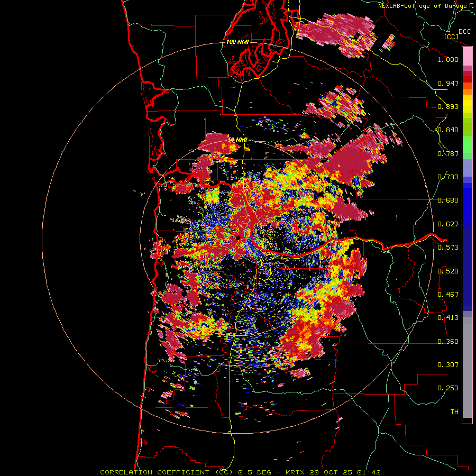Click the 100 NMI range ring label
This screenshot has height=476, width=476.
[237, 42]
